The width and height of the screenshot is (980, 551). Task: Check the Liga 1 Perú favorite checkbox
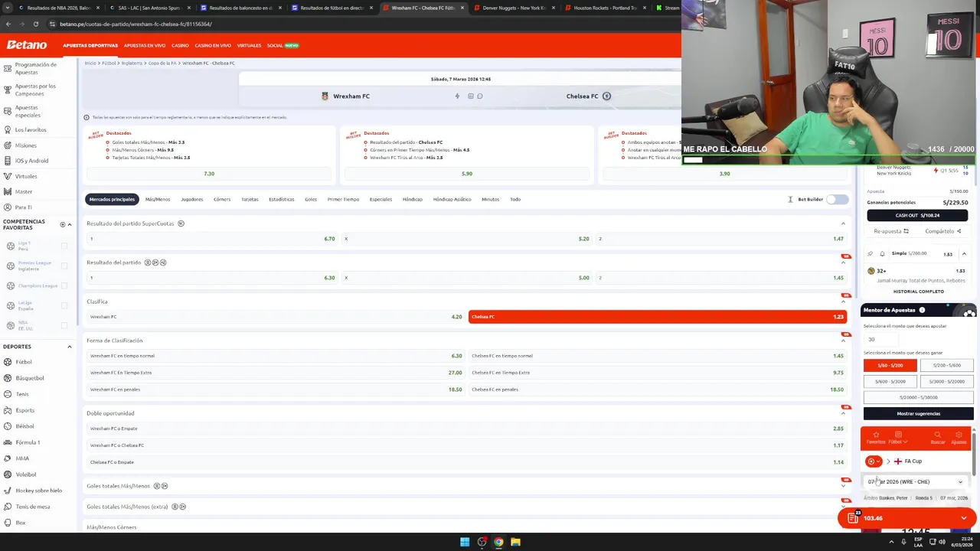tap(64, 246)
